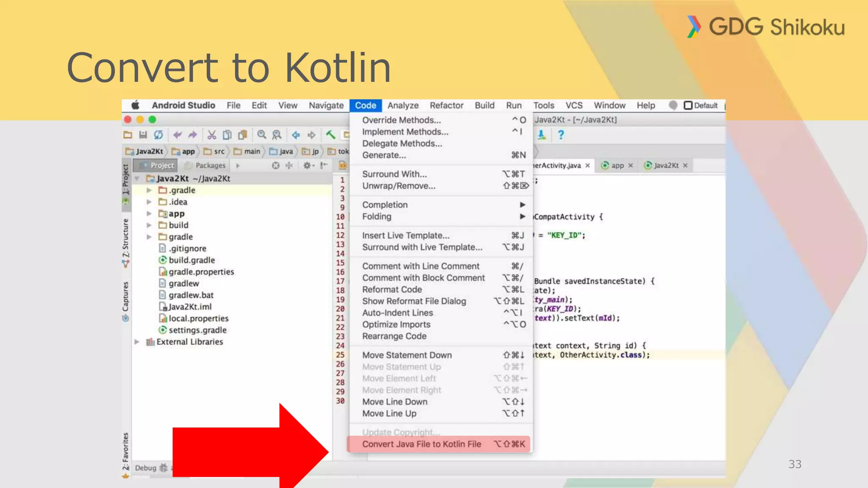This screenshot has height=488, width=868.
Task: Click the Find magnifier icon
Action: 262,135
